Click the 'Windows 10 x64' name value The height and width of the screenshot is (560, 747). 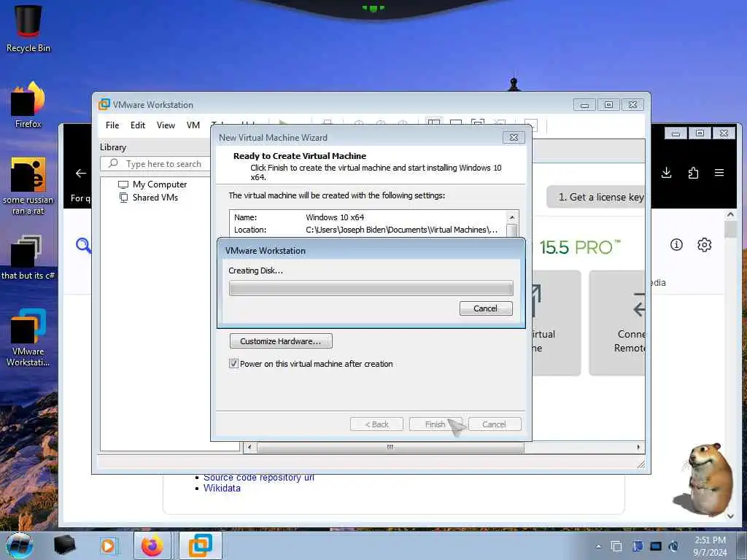point(335,217)
